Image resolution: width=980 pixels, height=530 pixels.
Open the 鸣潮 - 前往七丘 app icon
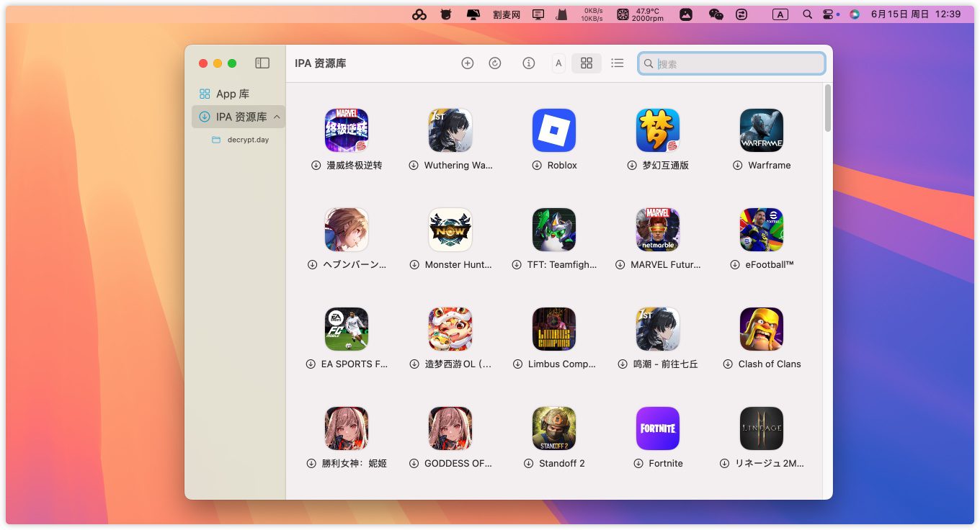[658, 329]
